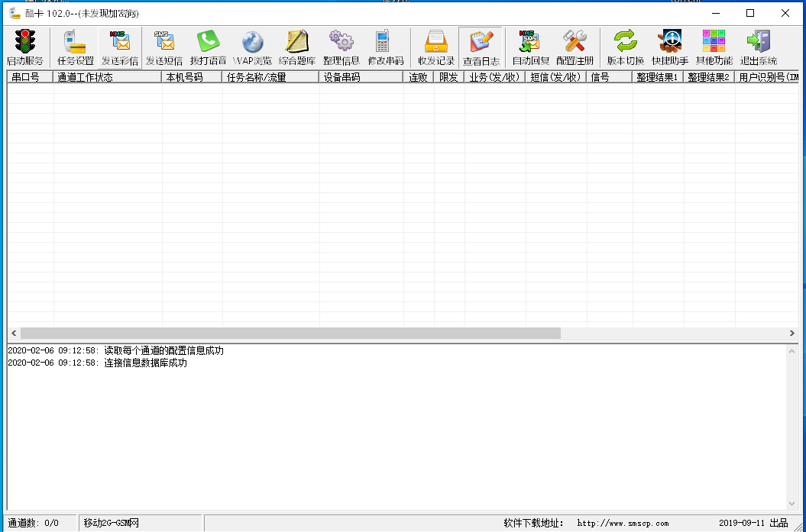Viewport: 806px width, 532px height.
Task: Select the 任务名称/流量 column header
Action: (x=270, y=77)
